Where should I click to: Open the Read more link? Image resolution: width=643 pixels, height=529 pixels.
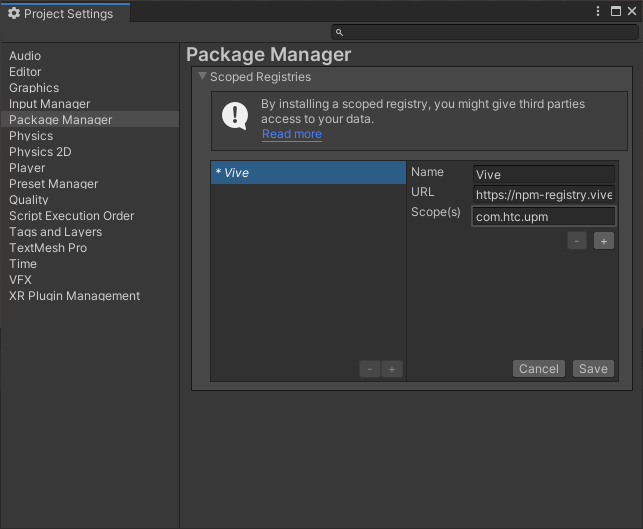pos(292,134)
